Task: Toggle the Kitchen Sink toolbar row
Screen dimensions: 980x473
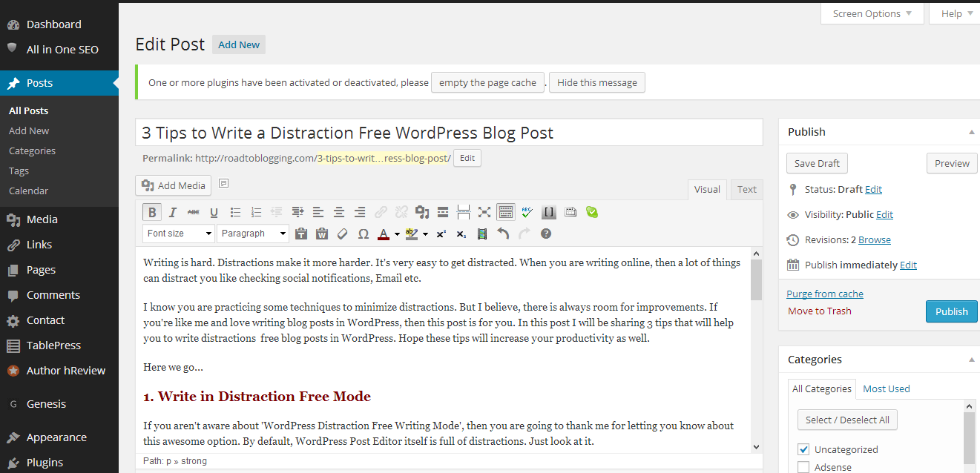Action: click(506, 212)
